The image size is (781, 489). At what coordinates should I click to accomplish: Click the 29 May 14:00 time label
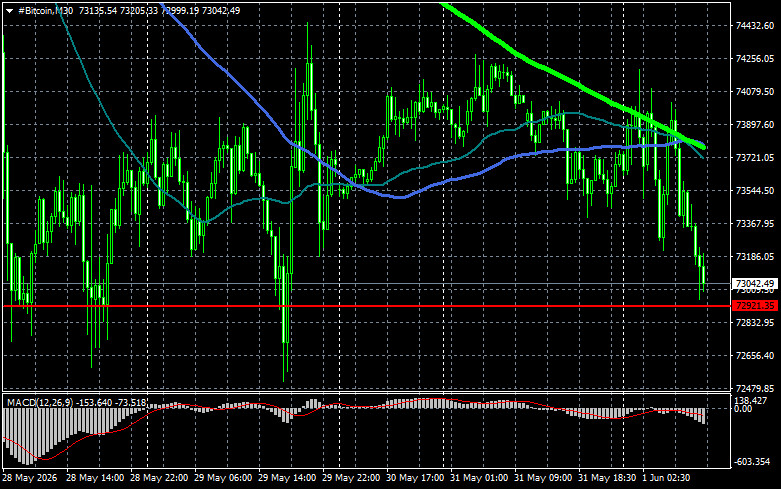(287, 478)
